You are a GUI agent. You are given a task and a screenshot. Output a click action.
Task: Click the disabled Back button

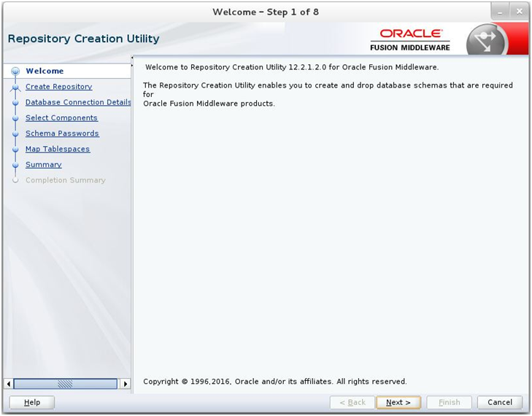pyautogui.click(x=352, y=402)
